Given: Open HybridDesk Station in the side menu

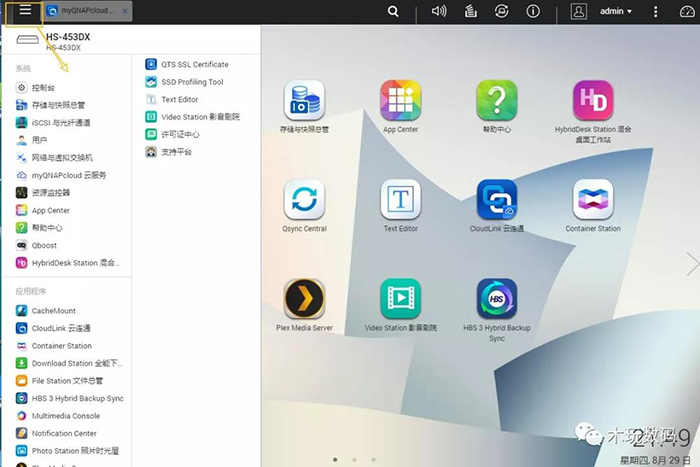Looking at the screenshot, I should click(68, 263).
